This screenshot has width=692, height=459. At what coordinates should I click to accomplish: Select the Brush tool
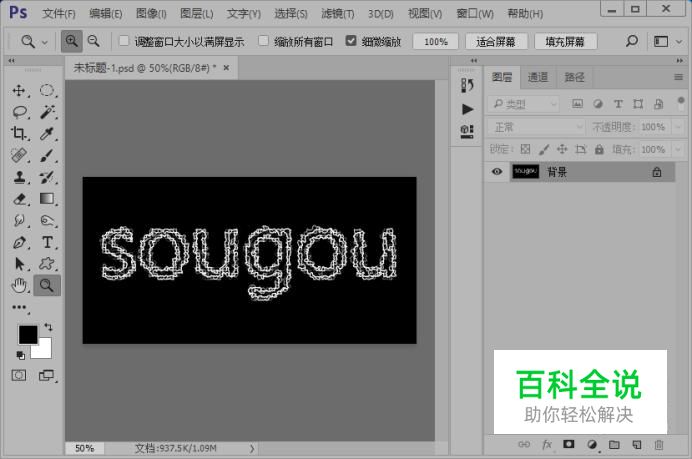(x=47, y=155)
